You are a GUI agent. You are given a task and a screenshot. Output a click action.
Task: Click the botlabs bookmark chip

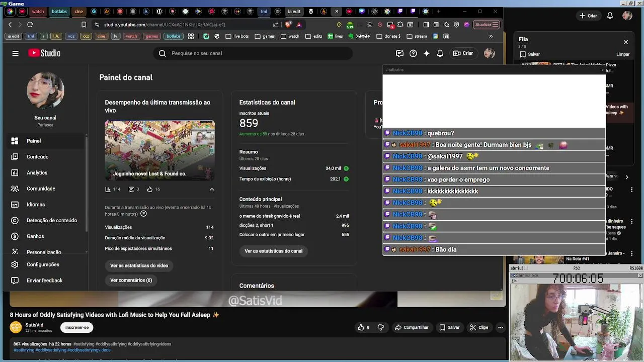coord(173,36)
